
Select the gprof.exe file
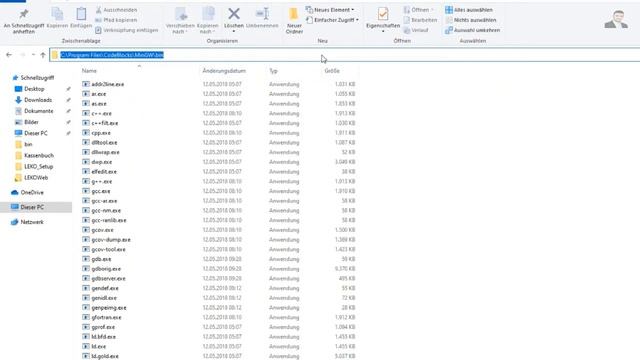pos(103,327)
